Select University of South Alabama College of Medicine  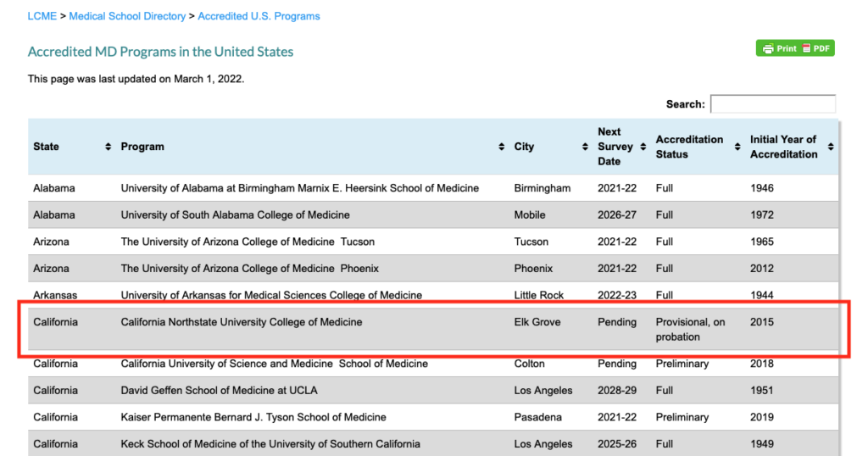236,214
